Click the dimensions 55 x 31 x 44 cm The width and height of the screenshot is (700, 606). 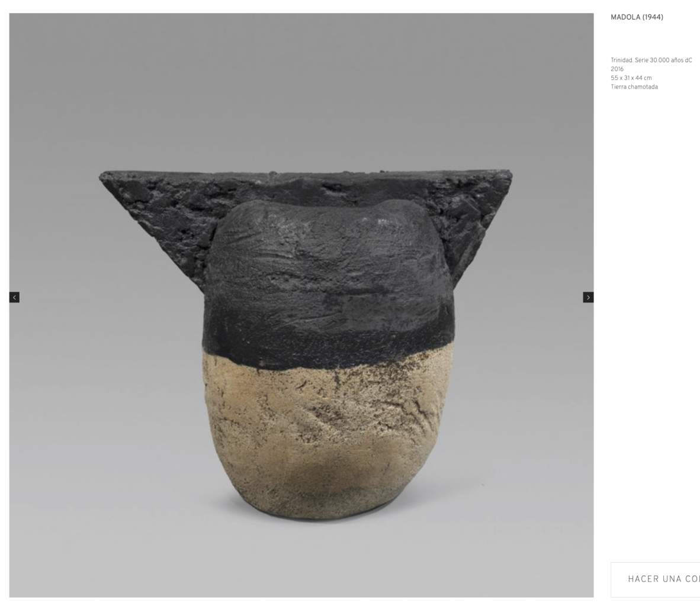[631, 78]
